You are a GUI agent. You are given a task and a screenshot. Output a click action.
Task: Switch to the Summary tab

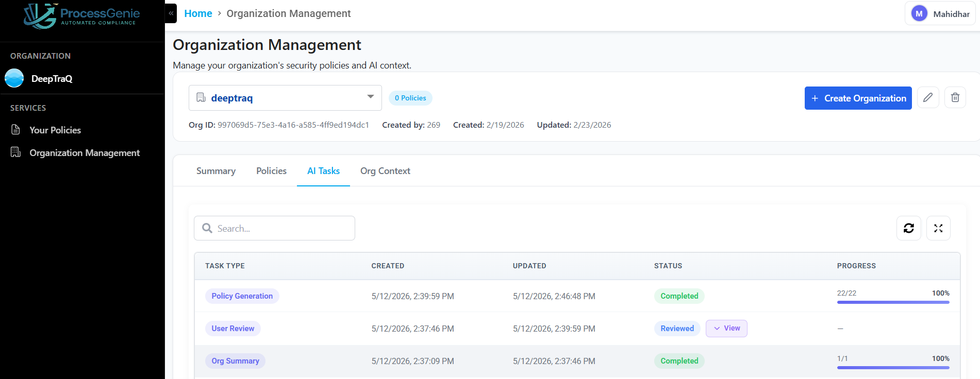(216, 171)
